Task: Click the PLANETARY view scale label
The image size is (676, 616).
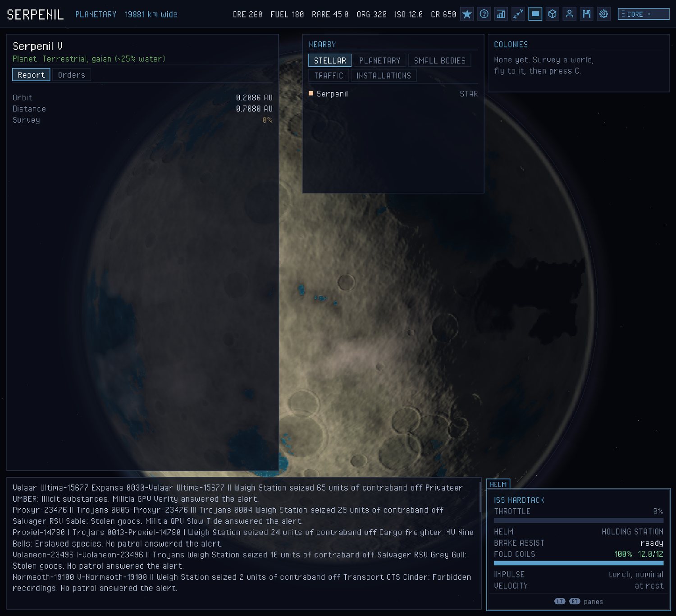Action: click(96, 14)
